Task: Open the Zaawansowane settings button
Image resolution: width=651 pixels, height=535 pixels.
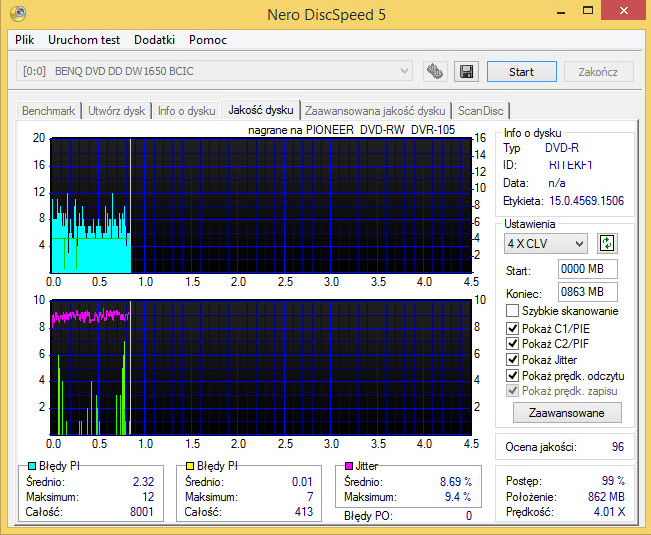Action: click(x=567, y=413)
